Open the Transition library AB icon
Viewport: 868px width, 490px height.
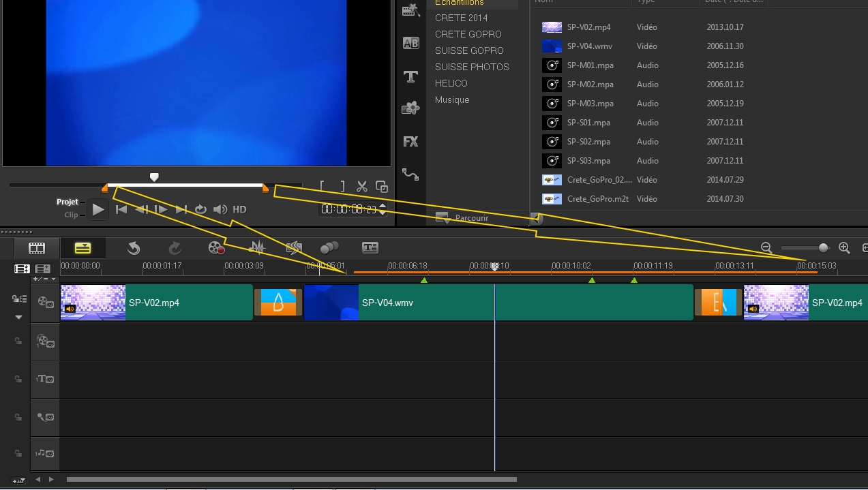[x=410, y=44]
